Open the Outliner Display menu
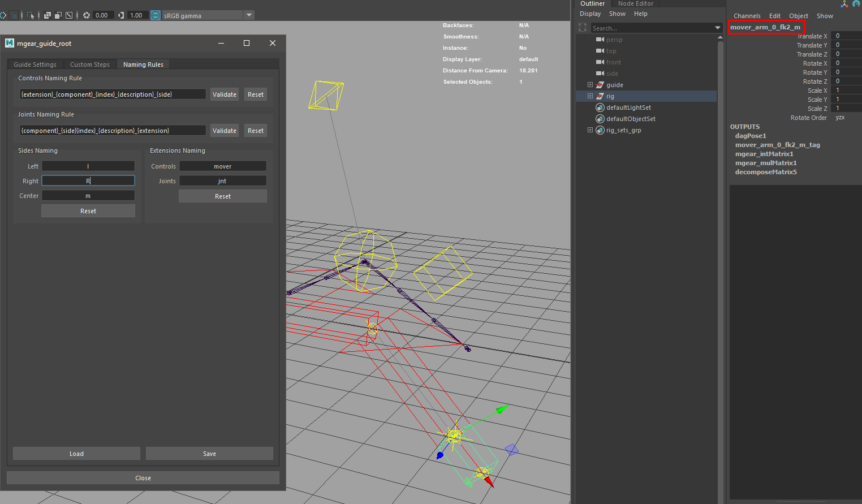 (x=590, y=14)
